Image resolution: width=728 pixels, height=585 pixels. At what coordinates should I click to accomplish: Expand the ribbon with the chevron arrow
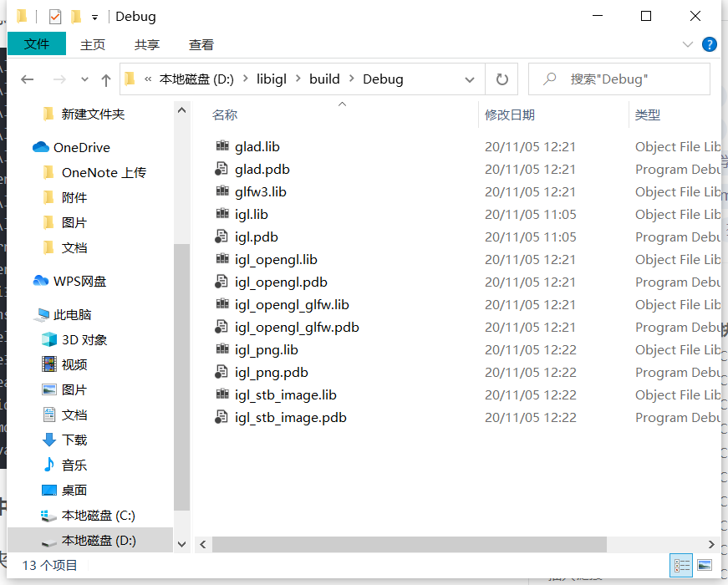click(687, 44)
